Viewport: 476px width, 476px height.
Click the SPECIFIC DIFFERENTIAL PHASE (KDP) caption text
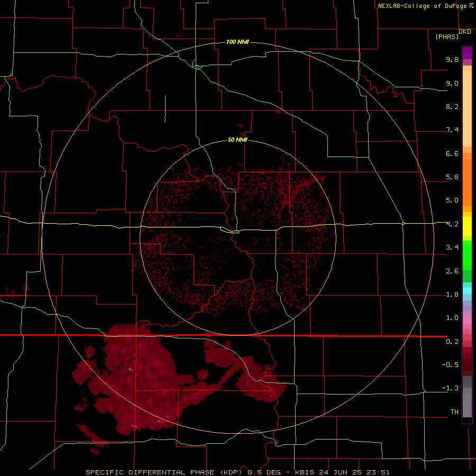(x=165, y=472)
